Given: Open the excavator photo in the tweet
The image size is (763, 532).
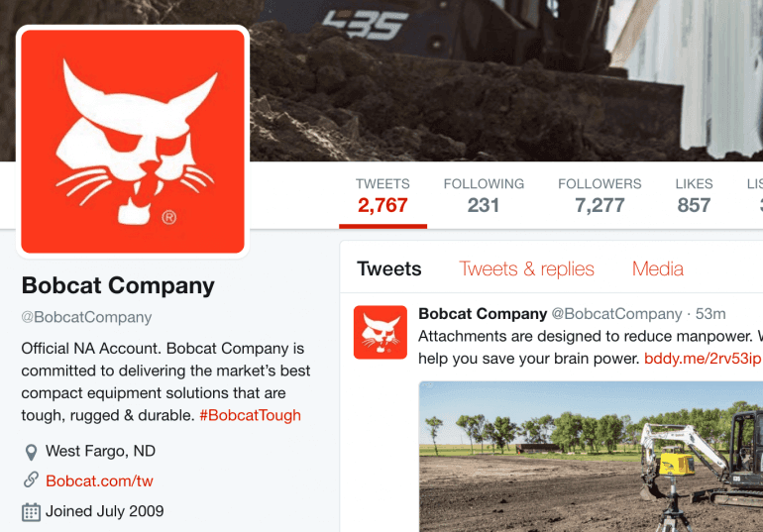Looking at the screenshot, I should pos(591,457).
